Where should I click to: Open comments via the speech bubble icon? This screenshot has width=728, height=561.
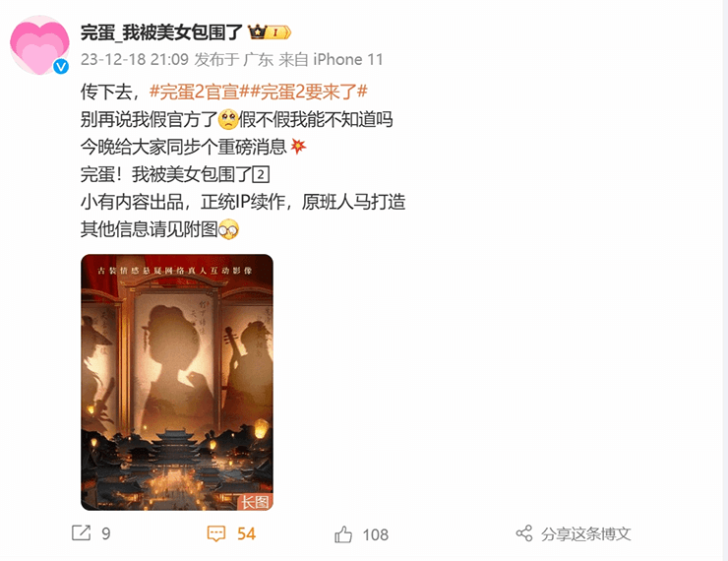[x=215, y=533]
